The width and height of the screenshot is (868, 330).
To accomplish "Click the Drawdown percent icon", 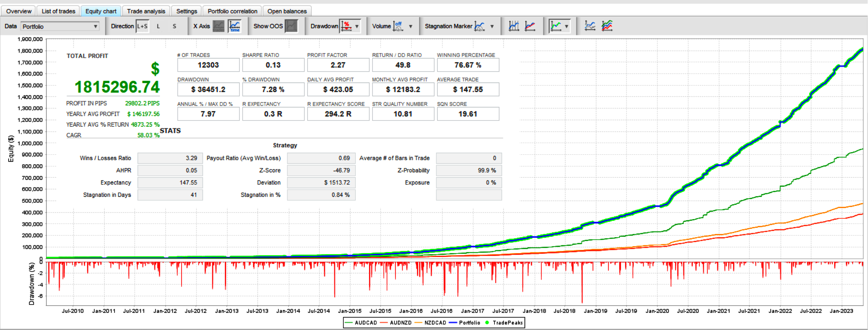I will point(346,26).
